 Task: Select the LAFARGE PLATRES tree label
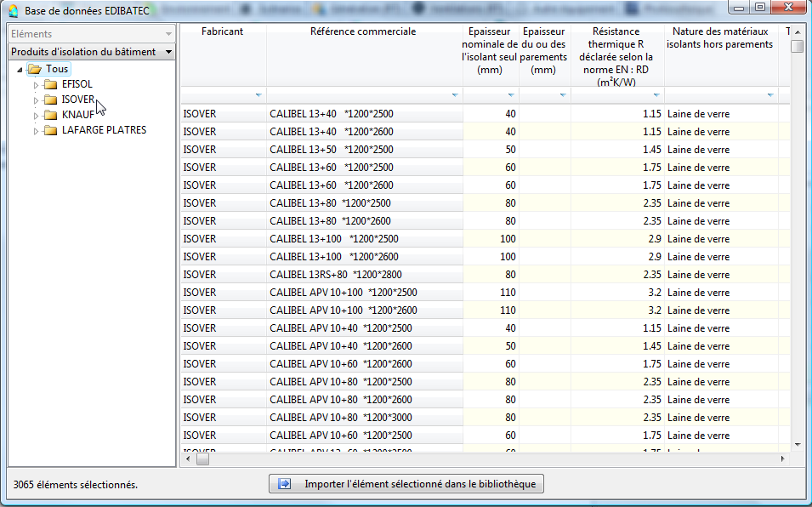104,130
